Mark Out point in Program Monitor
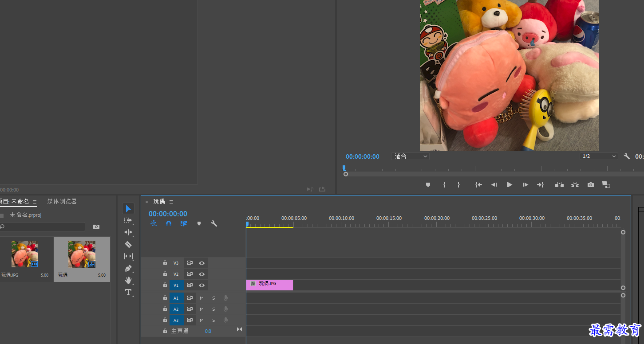 pyautogui.click(x=458, y=185)
